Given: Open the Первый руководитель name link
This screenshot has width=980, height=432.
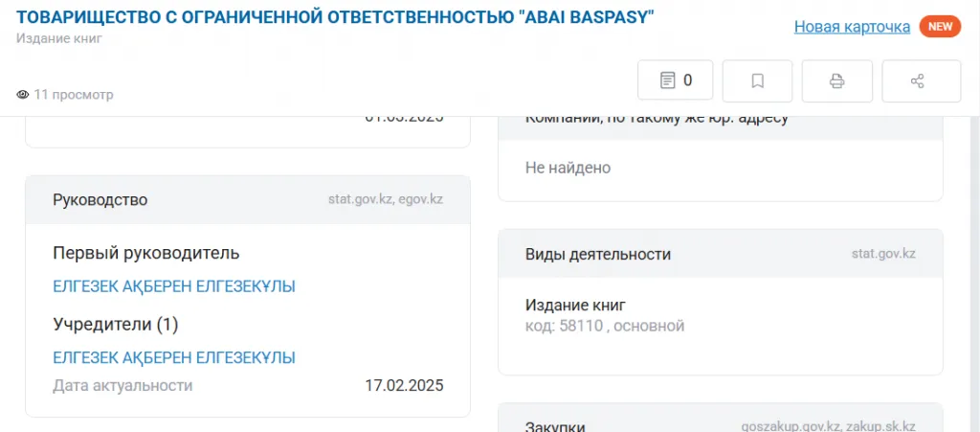Looking at the screenshot, I should pos(173,286).
